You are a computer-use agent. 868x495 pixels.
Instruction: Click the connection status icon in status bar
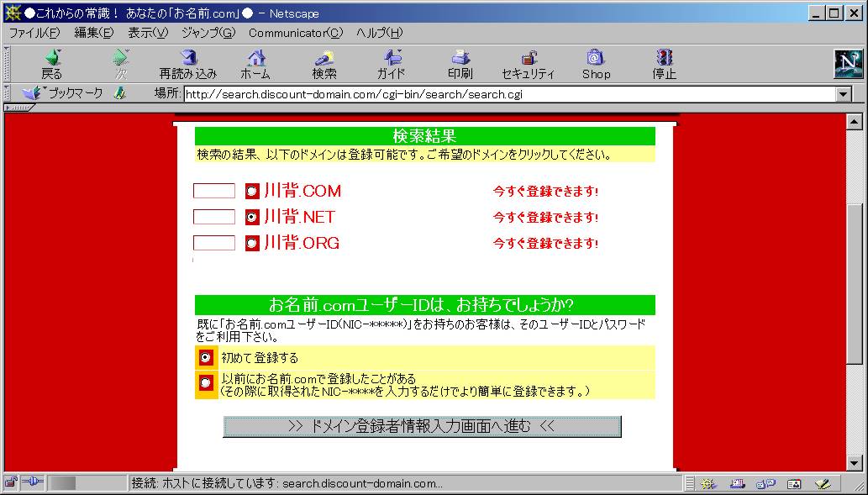tap(33, 482)
